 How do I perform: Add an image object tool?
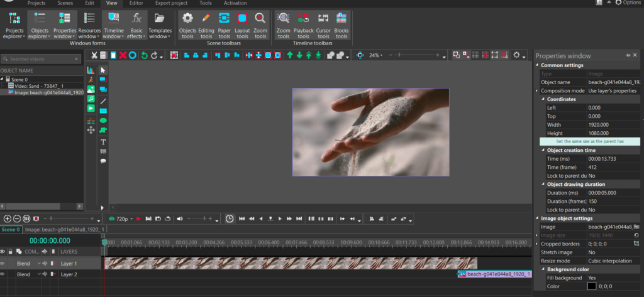point(91,89)
